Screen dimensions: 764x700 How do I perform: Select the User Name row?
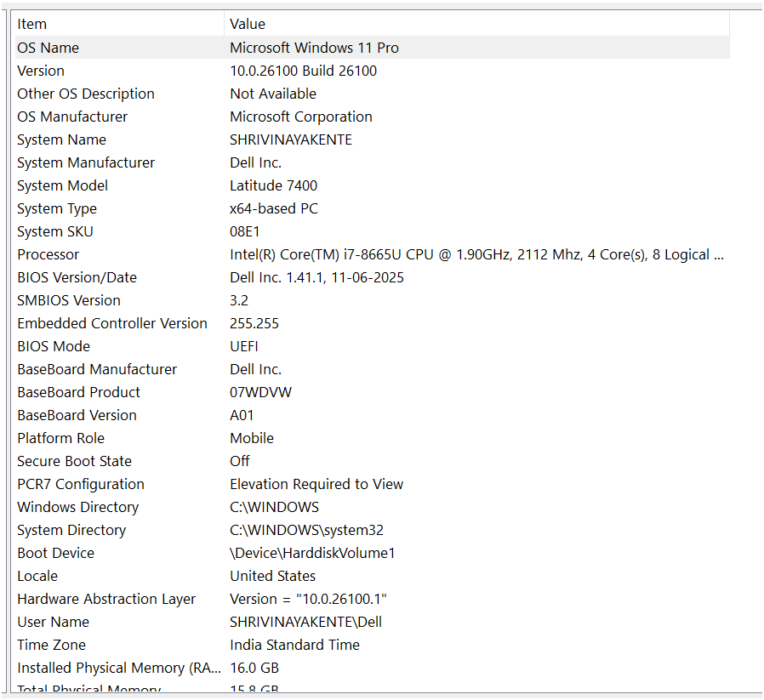click(x=373, y=622)
